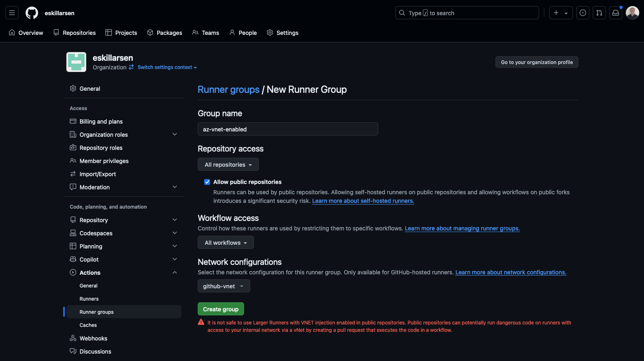Open Runner groups sub-item
644x361 pixels.
click(124, 312)
